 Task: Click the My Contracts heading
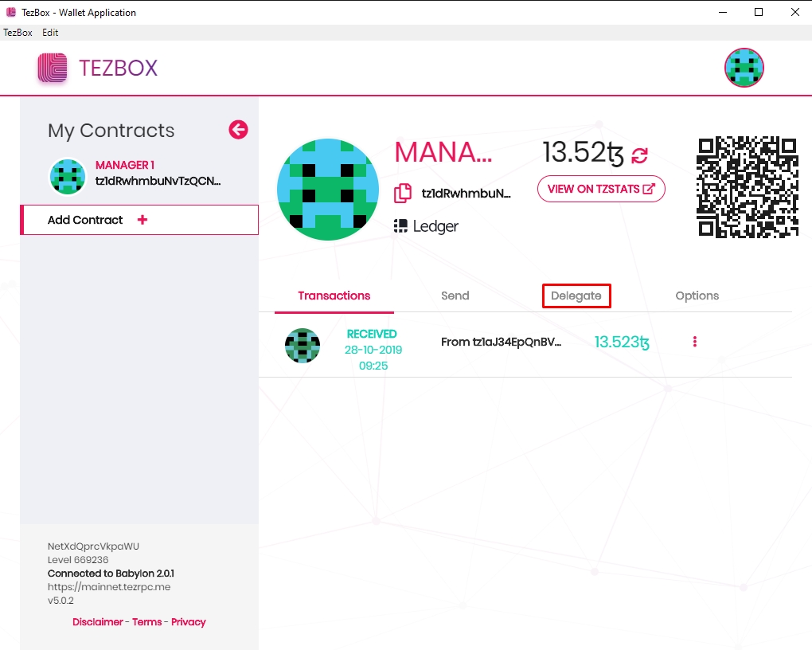[x=111, y=131]
